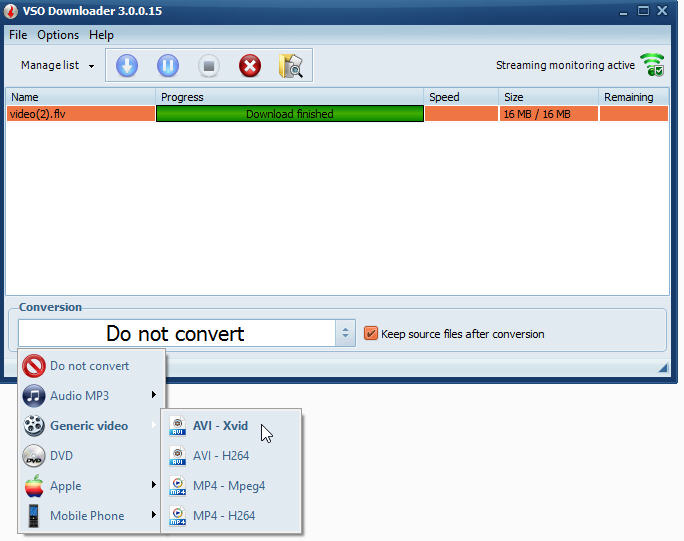Click the green Download finished progress bar
Image resolution: width=684 pixels, height=541 pixels.
click(x=290, y=114)
